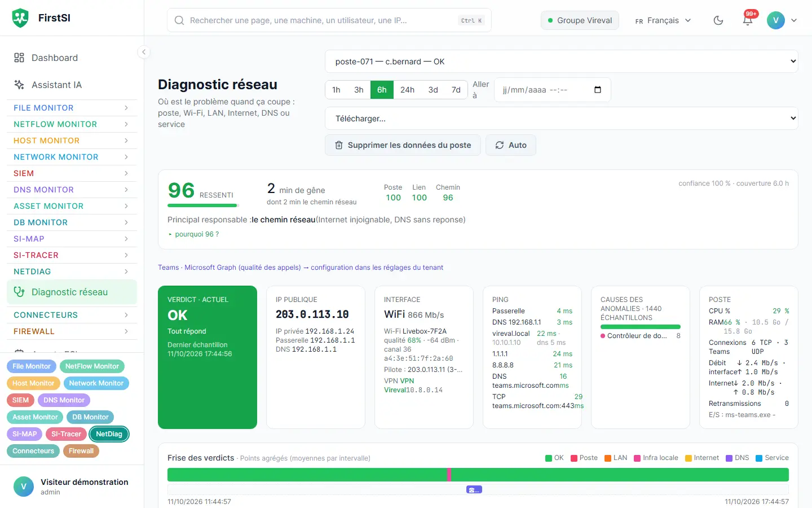Image resolution: width=812 pixels, height=508 pixels.
Task: Select the 3d time range
Action: (433, 90)
